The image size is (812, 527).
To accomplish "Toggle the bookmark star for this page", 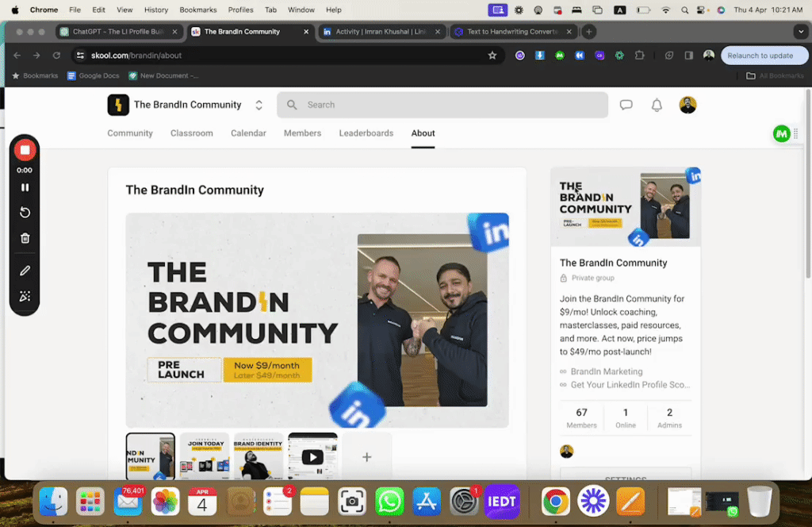I will point(492,55).
